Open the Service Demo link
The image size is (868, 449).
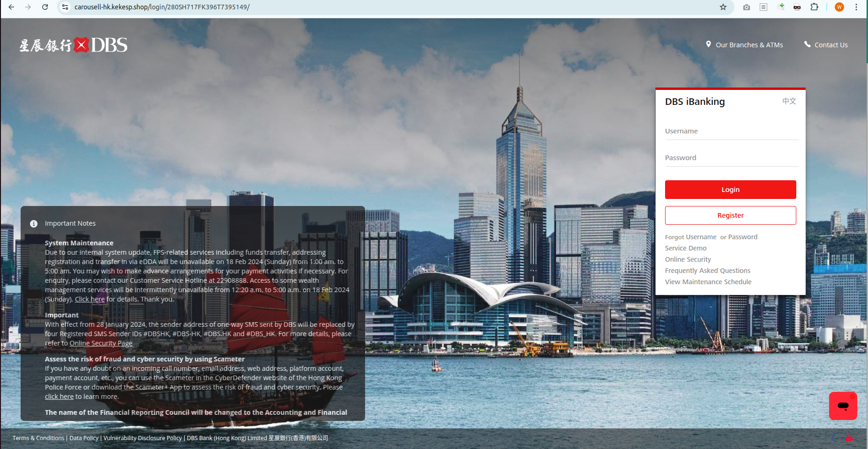(686, 248)
